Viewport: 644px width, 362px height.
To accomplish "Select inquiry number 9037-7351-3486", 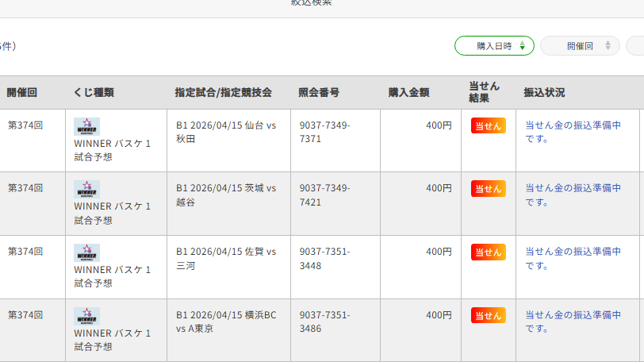I will (x=324, y=322).
